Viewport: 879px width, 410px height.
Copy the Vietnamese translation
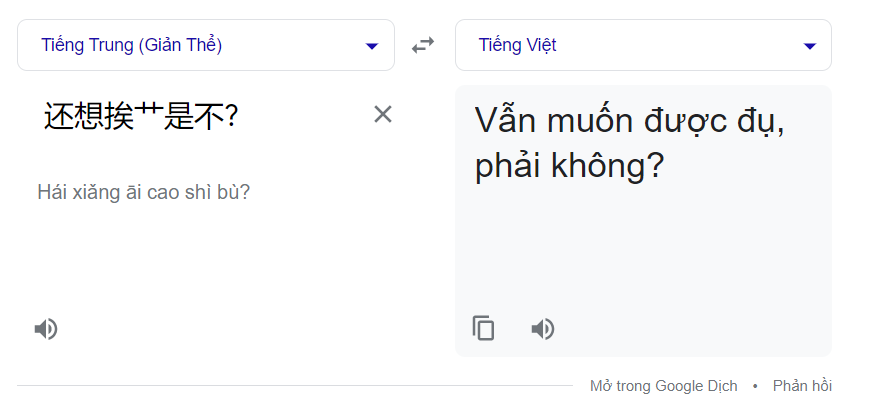pyautogui.click(x=483, y=329)
